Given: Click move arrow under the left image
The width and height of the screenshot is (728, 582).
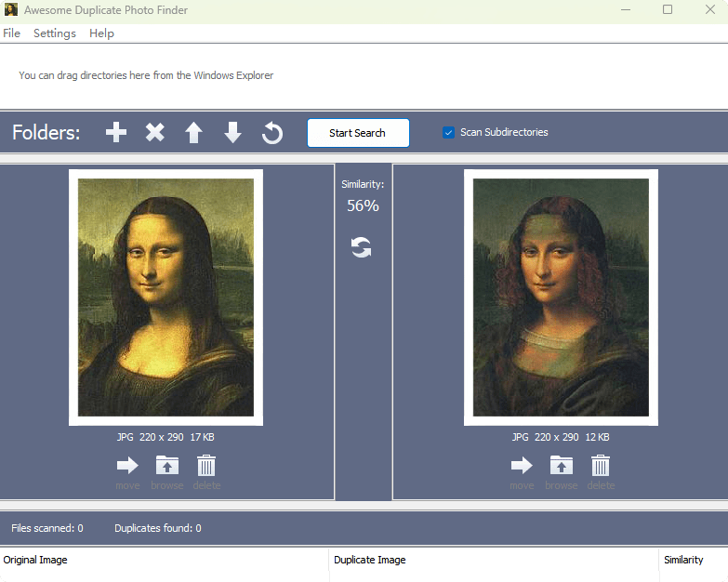Looking at the screenshot, I should tap(127, 465).
